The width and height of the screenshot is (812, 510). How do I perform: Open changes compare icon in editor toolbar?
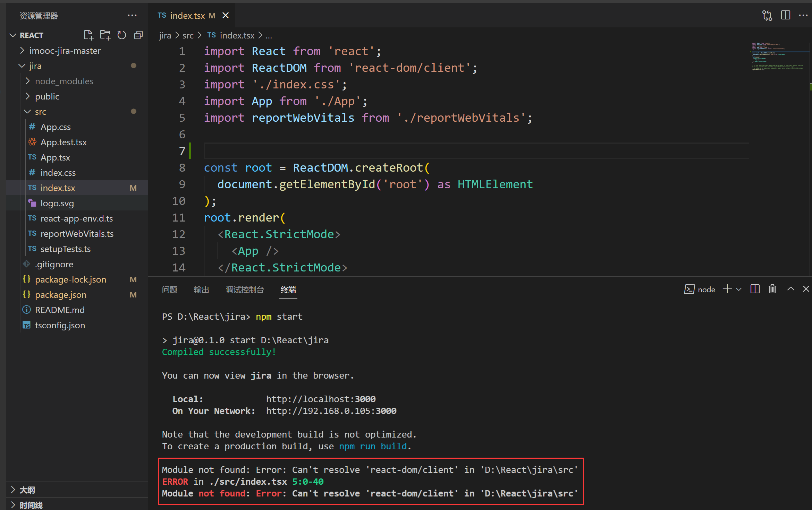(x=767, y=15)
